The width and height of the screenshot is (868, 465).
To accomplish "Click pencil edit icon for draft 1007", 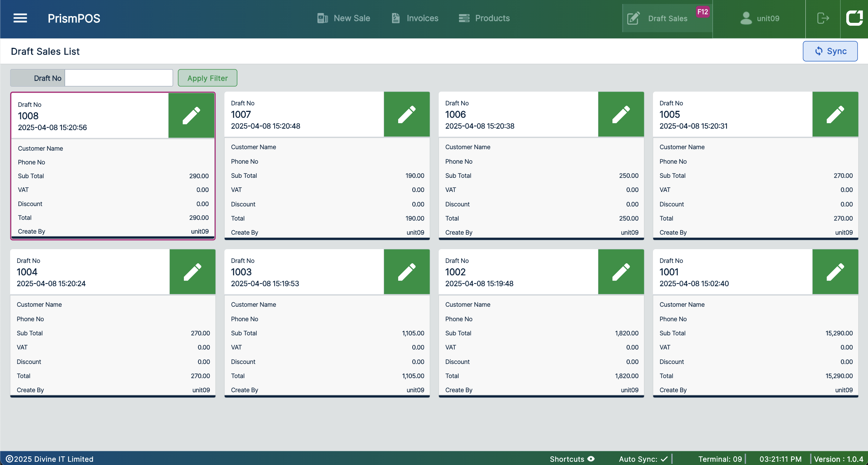I will pyautogui.click(x=406, y=114).
